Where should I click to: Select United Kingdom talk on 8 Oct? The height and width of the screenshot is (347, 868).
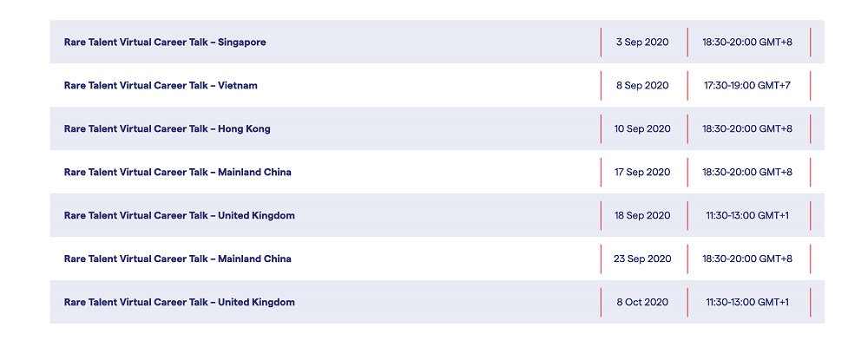click(x=180, y=302)
